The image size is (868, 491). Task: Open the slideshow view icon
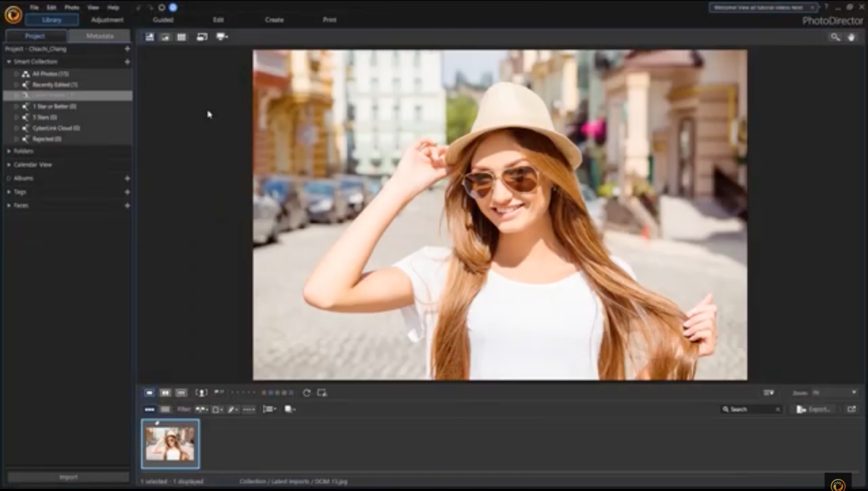[x=221, y=37]
